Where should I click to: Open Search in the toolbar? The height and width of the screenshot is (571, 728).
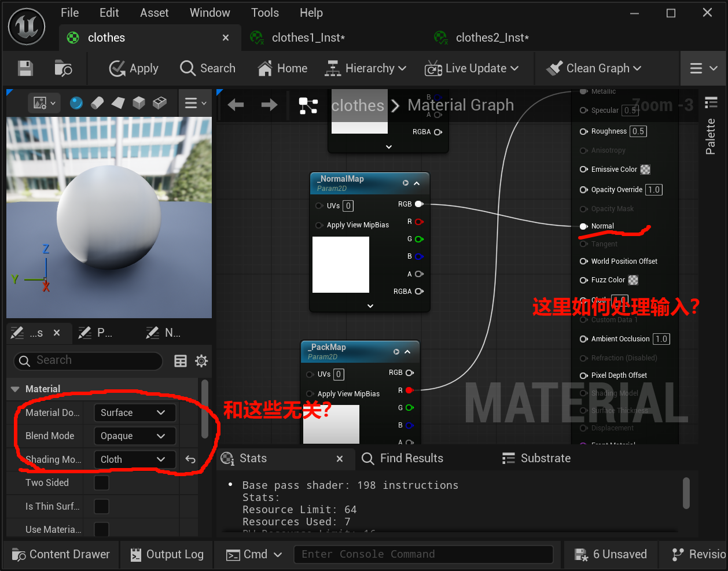[208, 68]
